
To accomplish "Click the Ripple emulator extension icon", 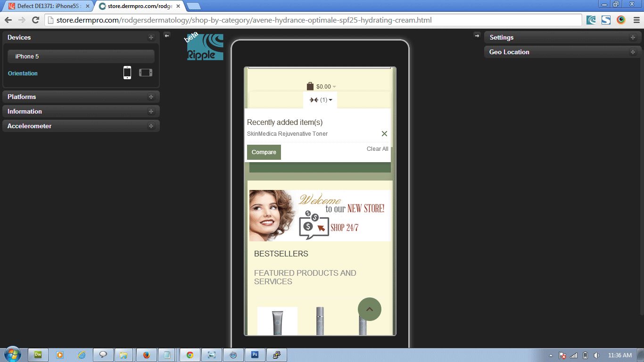I will pyautogui.click(x=591, y=20).
